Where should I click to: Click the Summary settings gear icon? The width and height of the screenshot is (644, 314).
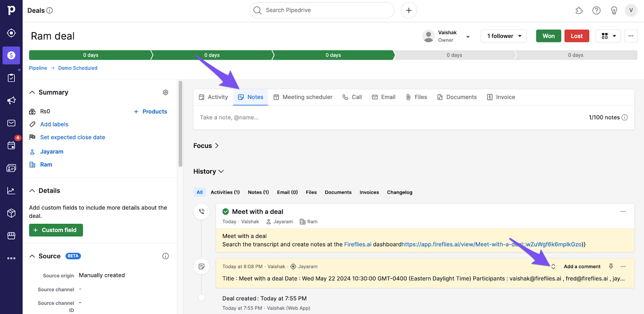(165, 93)
